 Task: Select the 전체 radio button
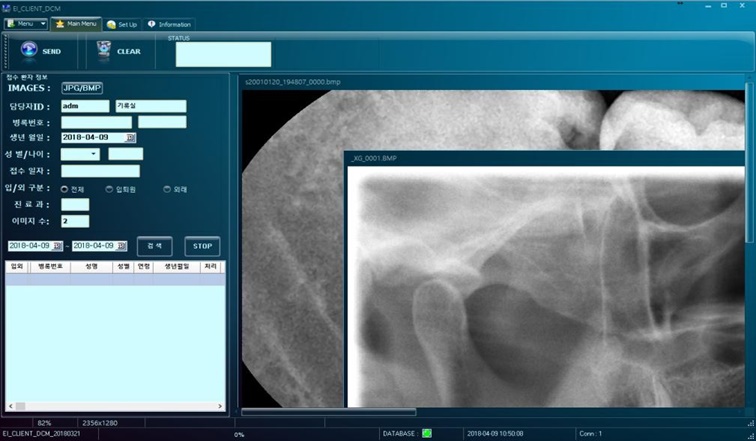pos(65,188)
